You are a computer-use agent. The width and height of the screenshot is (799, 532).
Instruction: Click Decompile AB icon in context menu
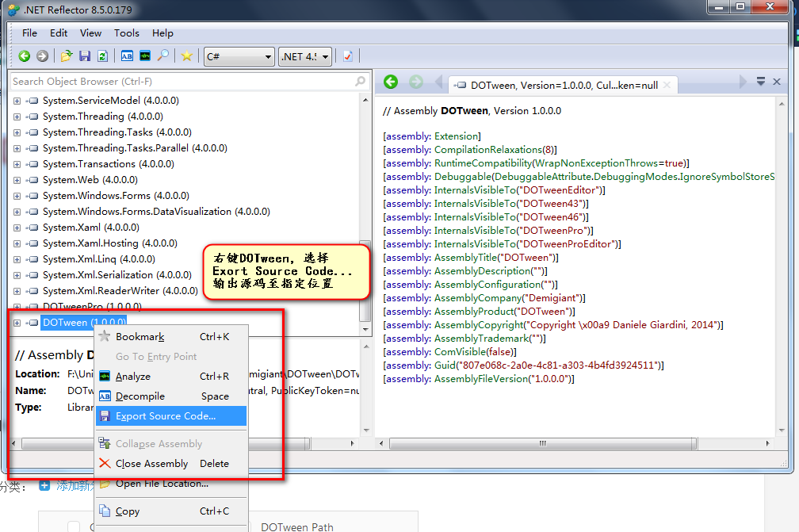(x=105, y=396)
